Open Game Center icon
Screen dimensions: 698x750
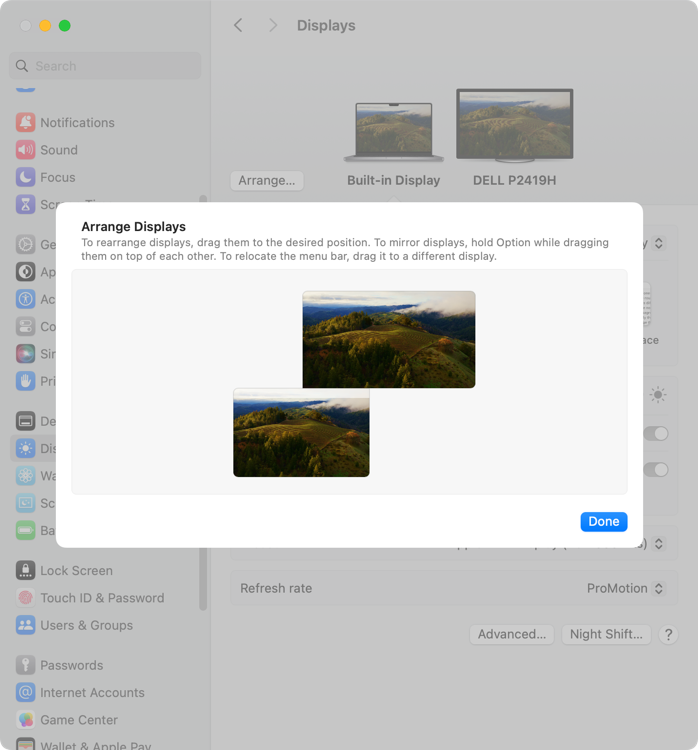tap(25, 719)
